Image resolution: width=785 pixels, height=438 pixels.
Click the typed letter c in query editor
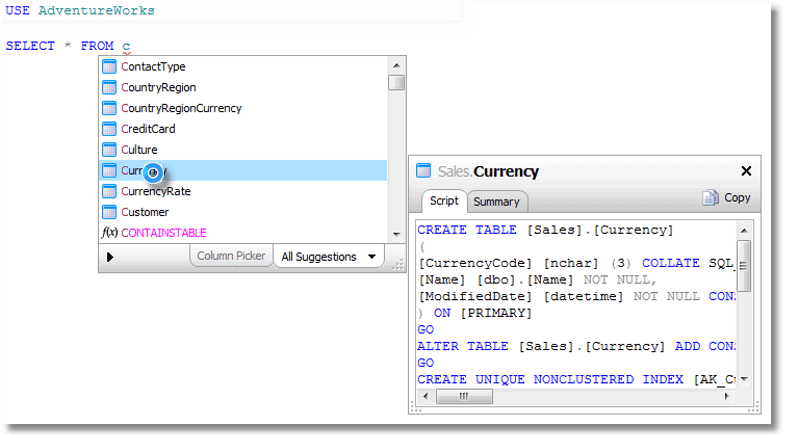pos(127,46)
